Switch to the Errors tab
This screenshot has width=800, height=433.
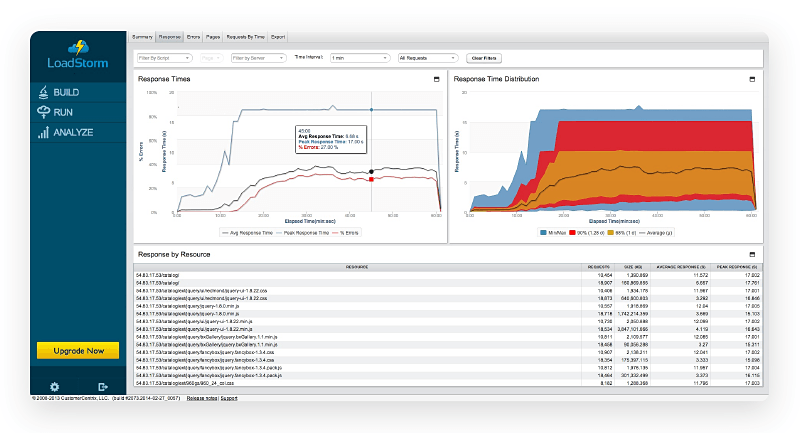pos(193,37)
